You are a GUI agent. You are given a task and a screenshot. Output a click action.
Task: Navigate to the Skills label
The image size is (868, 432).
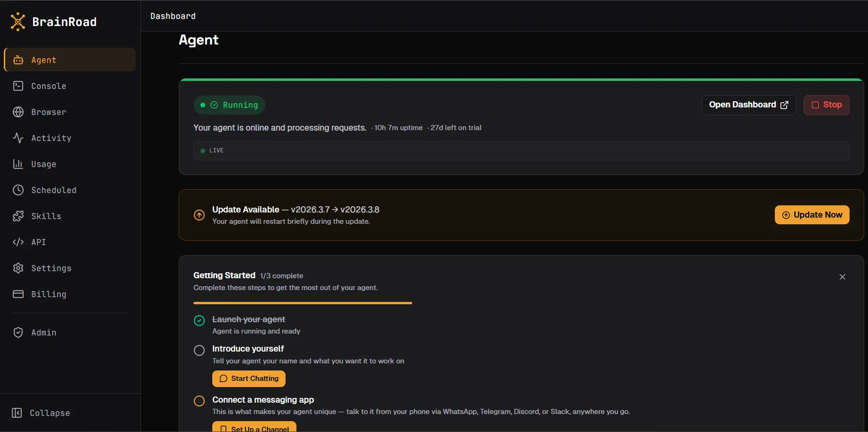[x=46, y=216]
